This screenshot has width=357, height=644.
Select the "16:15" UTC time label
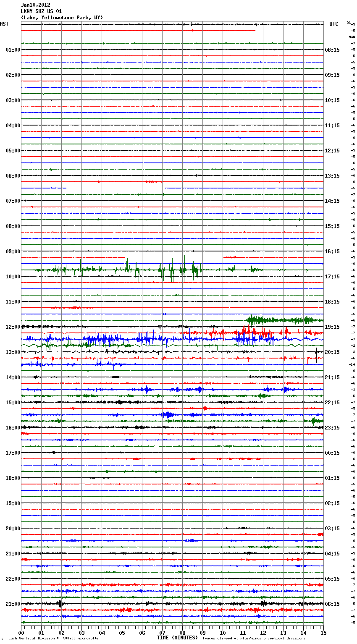pyautogui.click(x=332, y=251)
